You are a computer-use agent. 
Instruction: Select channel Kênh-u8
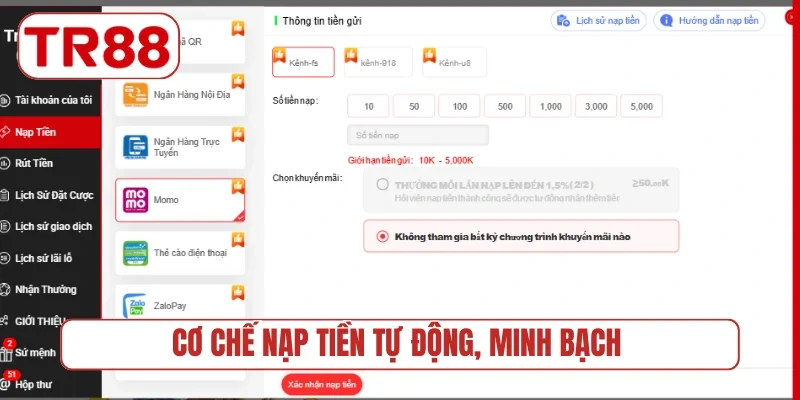click(x=455, y=62)
